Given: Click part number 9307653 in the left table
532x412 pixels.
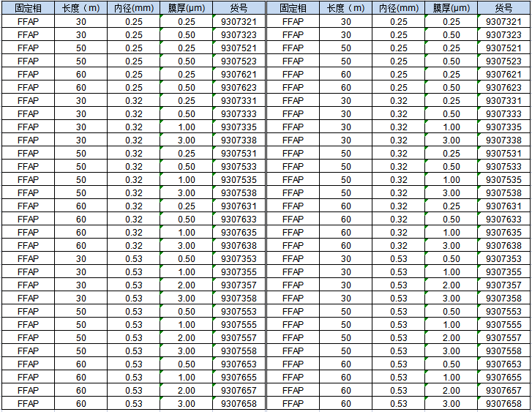Looking at the screenshot, I should (239, 364).
